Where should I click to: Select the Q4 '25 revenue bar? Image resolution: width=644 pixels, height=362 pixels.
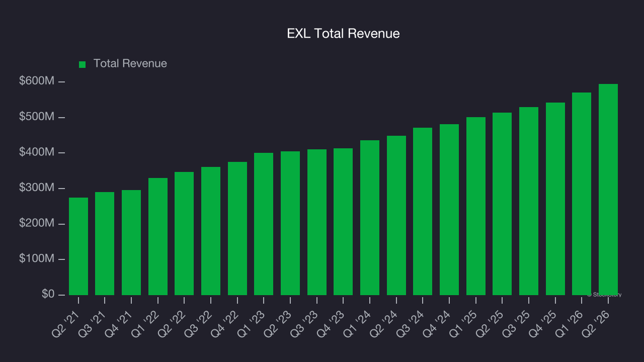coord(555,199)
